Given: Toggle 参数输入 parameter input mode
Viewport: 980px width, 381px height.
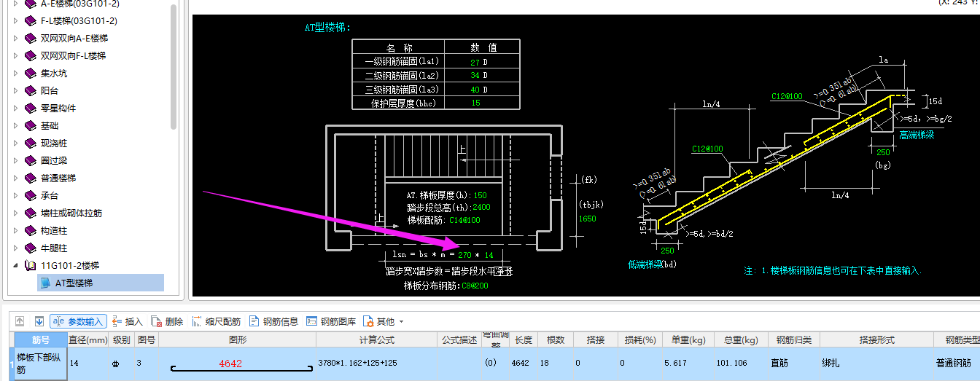Looking at the screenshot, I should 78,321.
